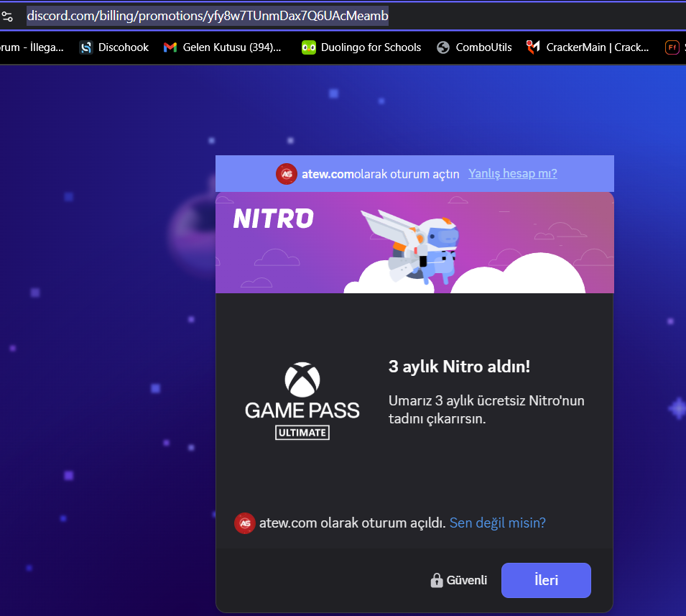
Task: Click the site settings icon in address bar
Action: 7,17
